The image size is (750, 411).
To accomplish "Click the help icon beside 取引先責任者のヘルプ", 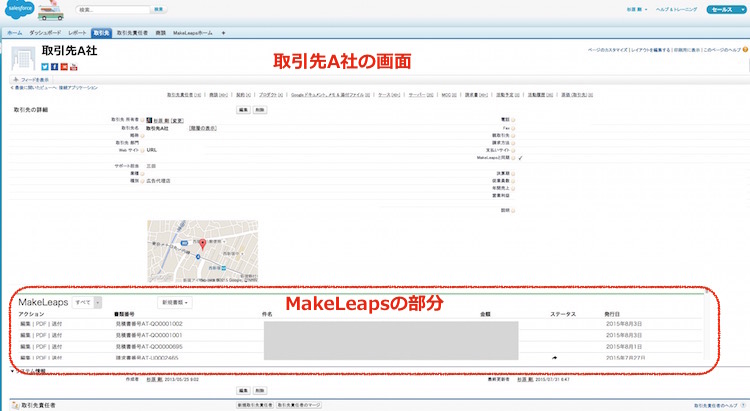I will [743, 405].
